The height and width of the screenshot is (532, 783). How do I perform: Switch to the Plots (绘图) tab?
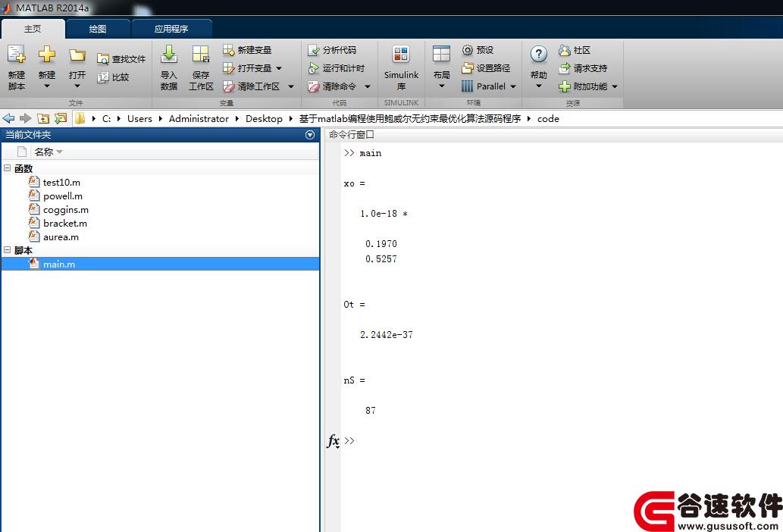click(x=98, y=29)
